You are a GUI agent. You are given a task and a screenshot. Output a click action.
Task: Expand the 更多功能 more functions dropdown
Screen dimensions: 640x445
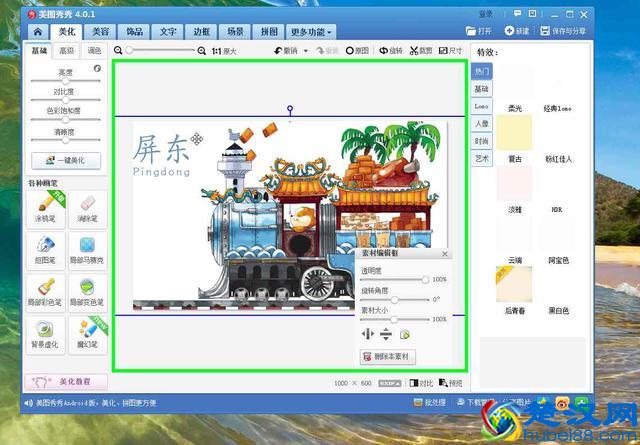[311, 31]
